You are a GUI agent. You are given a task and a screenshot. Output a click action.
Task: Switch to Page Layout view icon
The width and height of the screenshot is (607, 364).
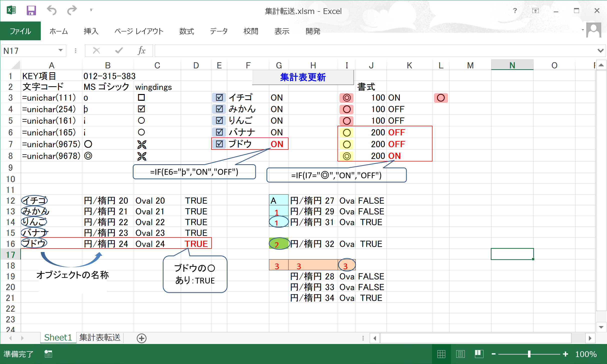[x=460, y=354]
